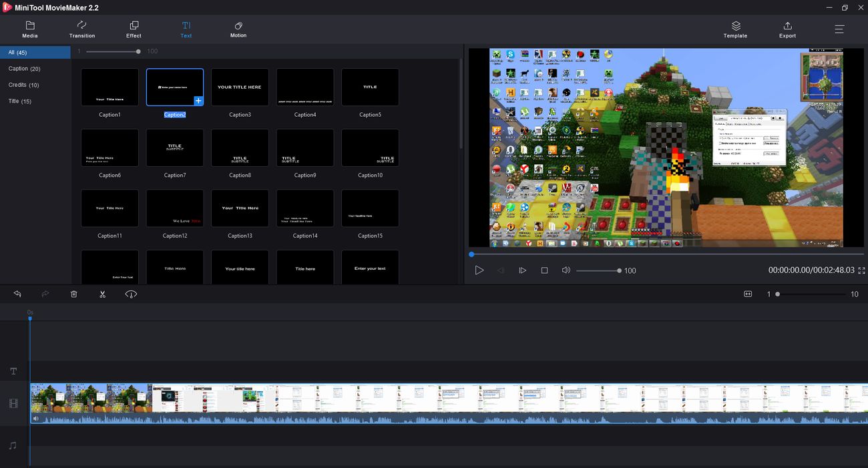Image resolution: width=868 pixels, height=468 pixels.
Task: Select the Caption15 thumbnail
Action: tap(370, 208)
